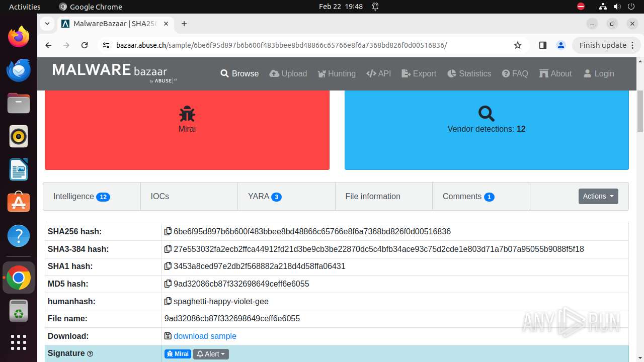This screenshot has height=362, width=644.
Task: Open a new Chrome tab
Action: click(184, 24)
